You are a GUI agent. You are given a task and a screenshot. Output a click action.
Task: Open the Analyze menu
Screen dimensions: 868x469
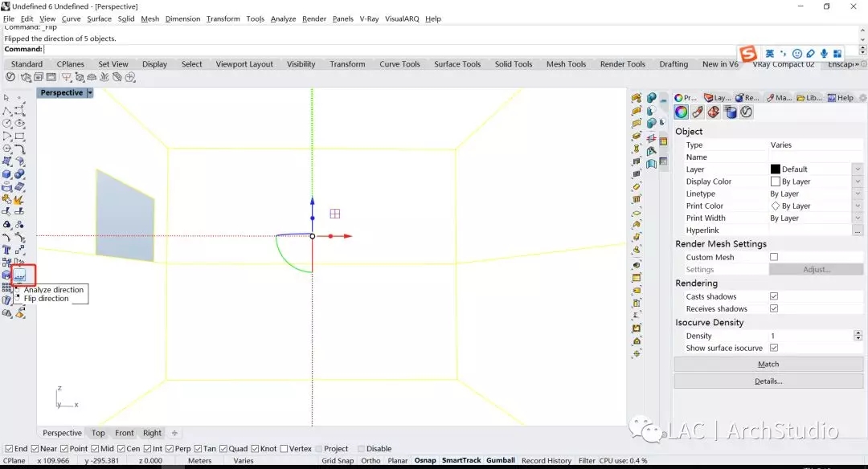283,18
